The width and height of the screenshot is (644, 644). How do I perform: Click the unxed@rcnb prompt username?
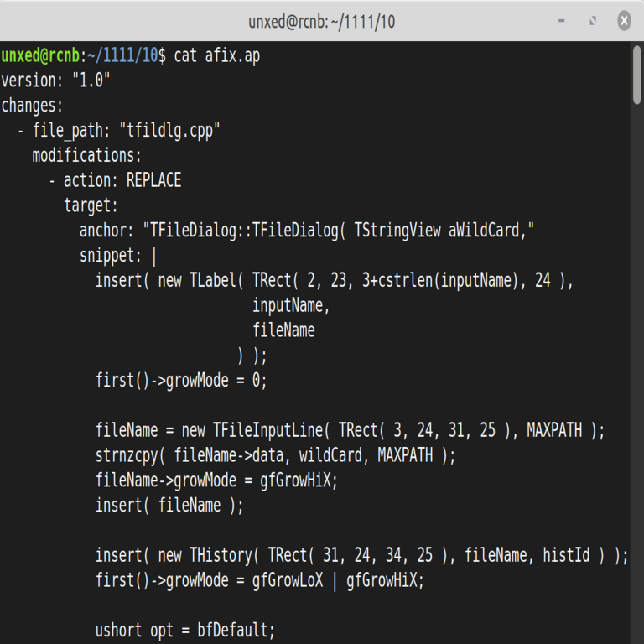click(40, 56)
